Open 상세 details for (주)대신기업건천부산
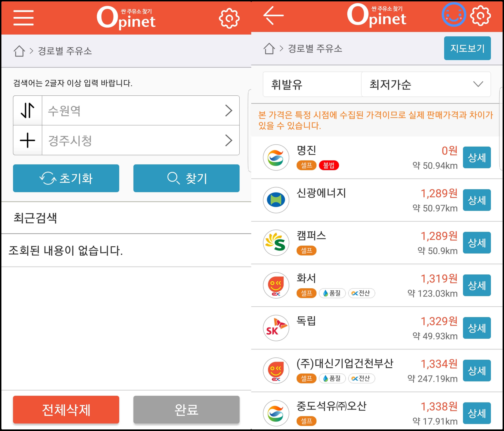This screenshot has width=504, height=431. (x=477, y=370)
